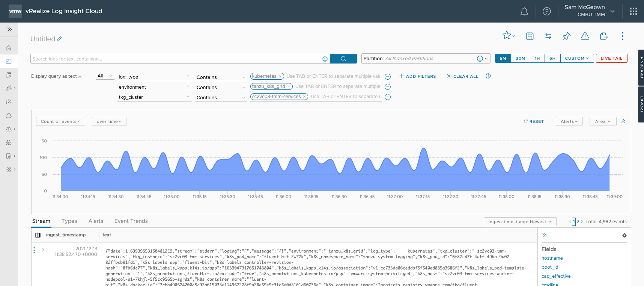
Task: Open the tkg_cluster field dropdown
Action: (154, 97)
